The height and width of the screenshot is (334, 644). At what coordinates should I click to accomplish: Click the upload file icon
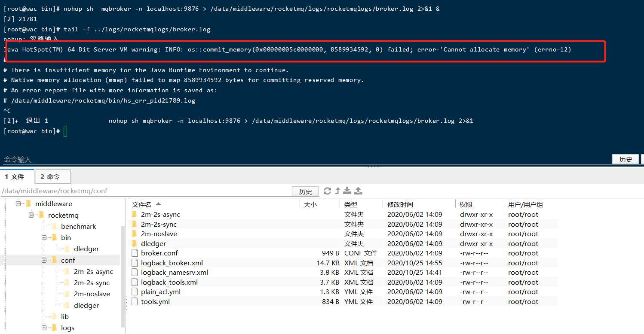click(x=359, y=191)
